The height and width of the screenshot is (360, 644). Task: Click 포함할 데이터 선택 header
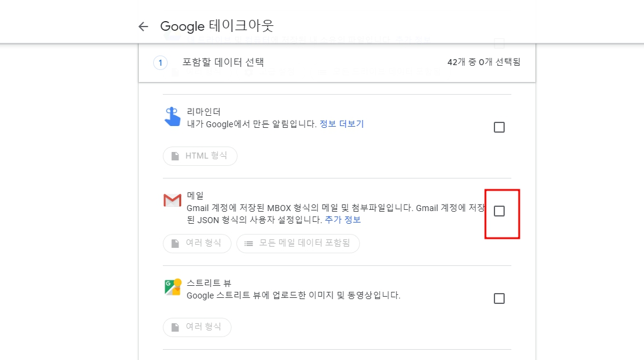pos(223,62)
